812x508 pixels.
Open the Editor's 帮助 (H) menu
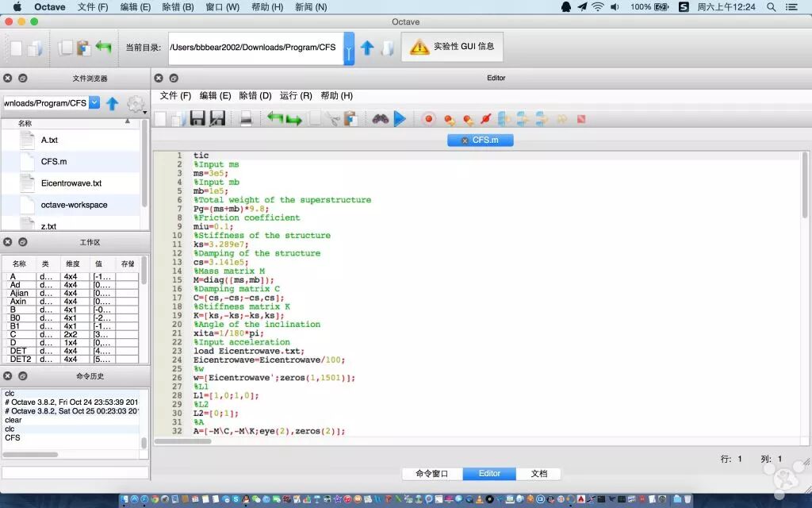tap(336, 96)
